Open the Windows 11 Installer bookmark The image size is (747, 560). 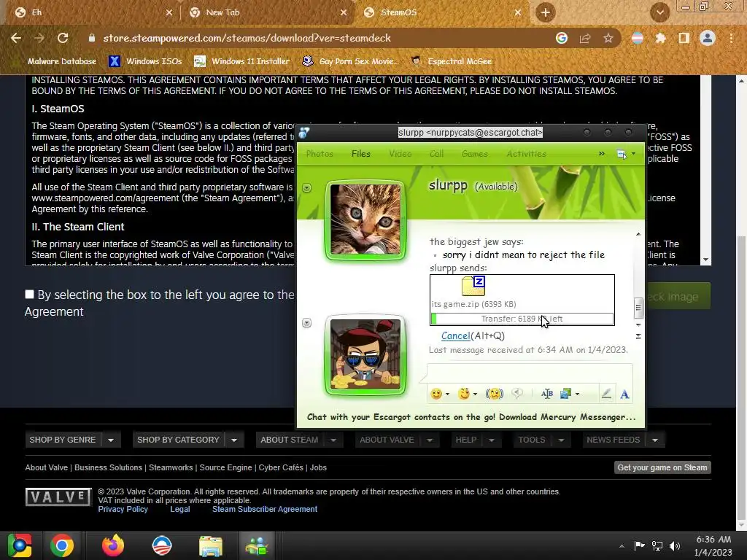[x=242, y=61]
